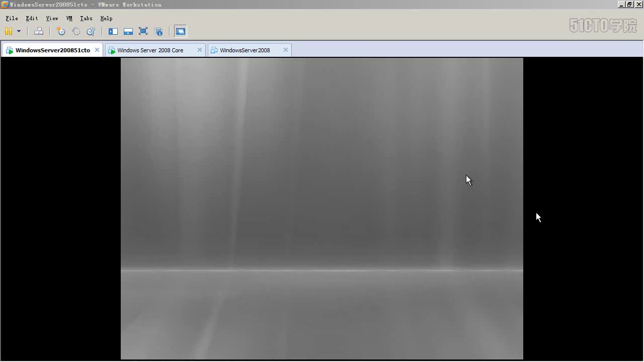The width and height of the screenshot is (644, 362).
Task: Take a snapshot of this virtual machine
Action: pos(61,31)
